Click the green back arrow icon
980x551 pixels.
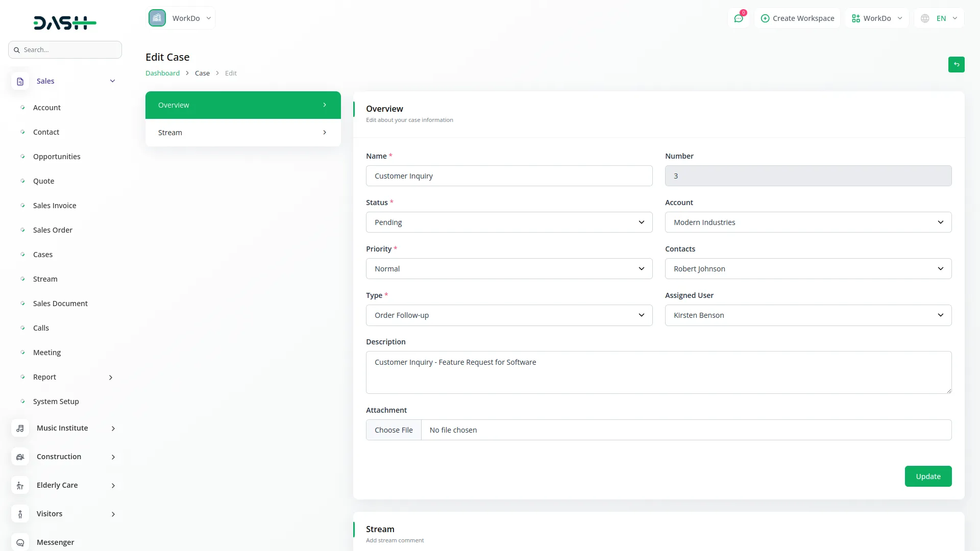[956, 65]
